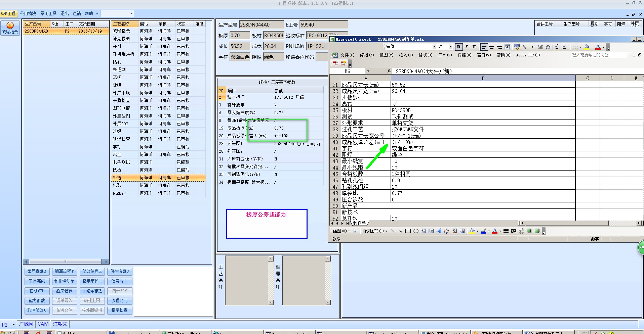Open the font color dropdown arrow

click(x=603, y=47)
